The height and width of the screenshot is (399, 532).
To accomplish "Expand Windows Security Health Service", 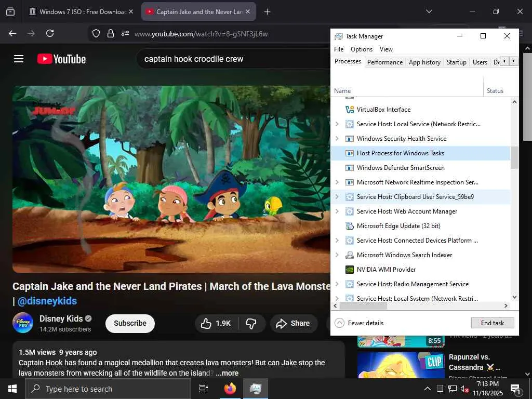I will (x=337, y=138).
